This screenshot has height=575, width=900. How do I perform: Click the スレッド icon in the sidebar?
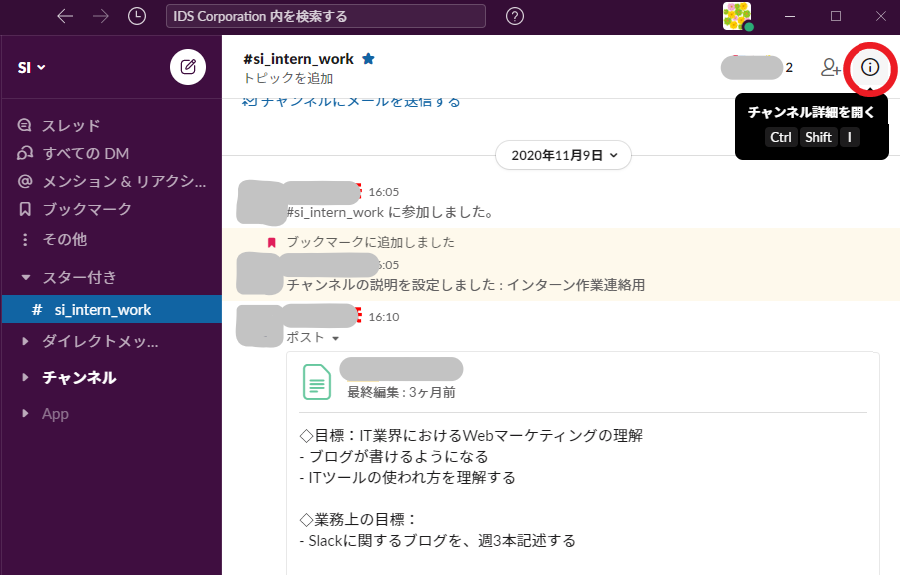point(25,125)
